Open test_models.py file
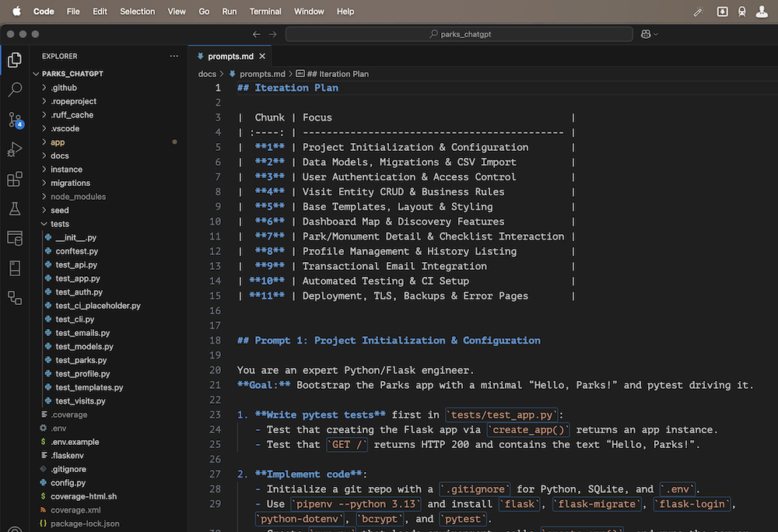 84,347
